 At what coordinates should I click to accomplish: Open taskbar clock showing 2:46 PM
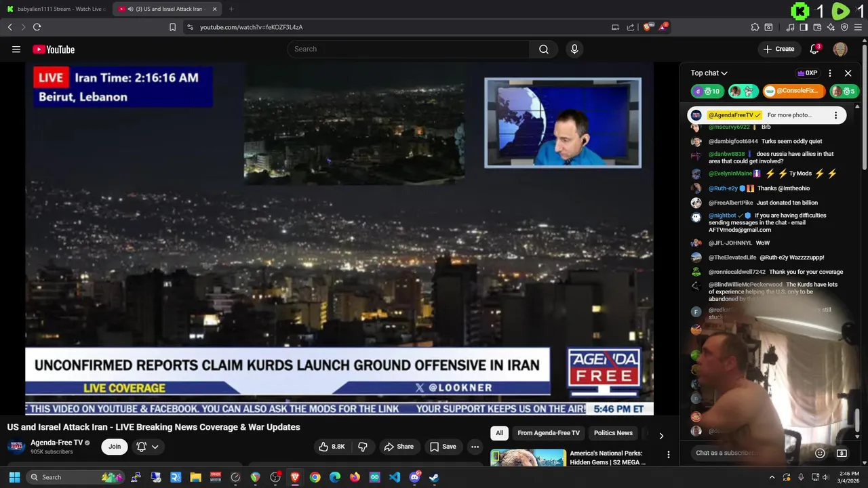click(x=850, y=477)
